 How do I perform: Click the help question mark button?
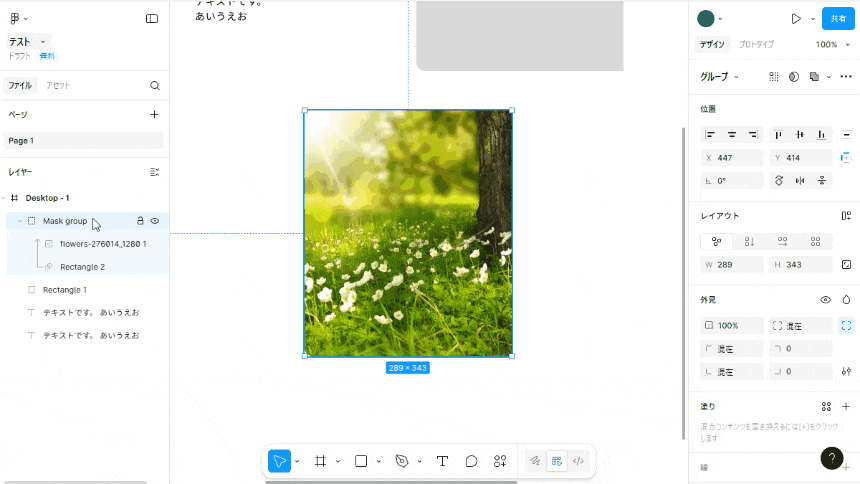832,458
